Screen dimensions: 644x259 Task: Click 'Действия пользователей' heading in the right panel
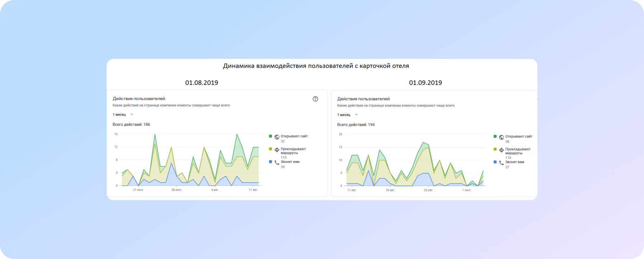click(363, 99)
